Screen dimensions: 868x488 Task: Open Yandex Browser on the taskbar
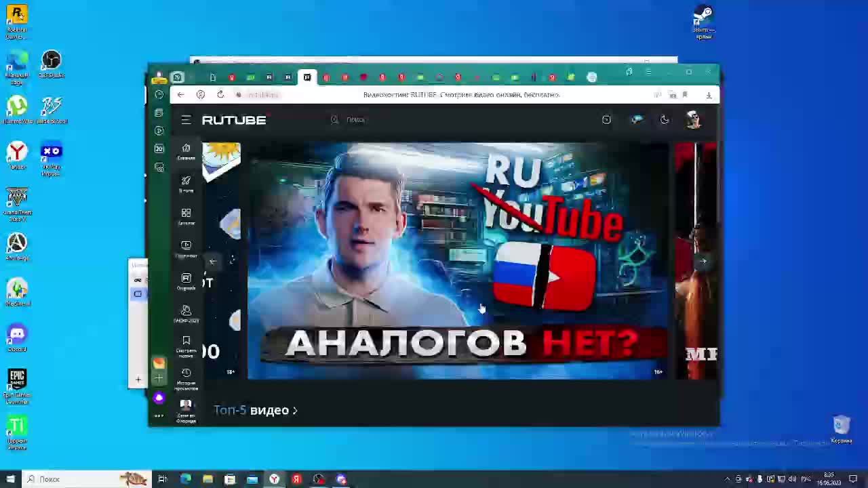pos(274,479)
